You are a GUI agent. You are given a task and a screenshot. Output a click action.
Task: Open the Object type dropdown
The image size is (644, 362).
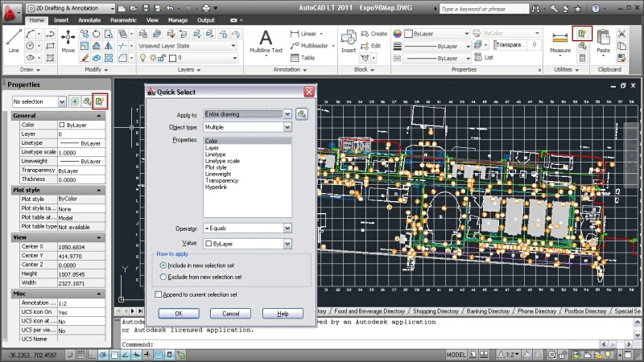click(287, 127)
